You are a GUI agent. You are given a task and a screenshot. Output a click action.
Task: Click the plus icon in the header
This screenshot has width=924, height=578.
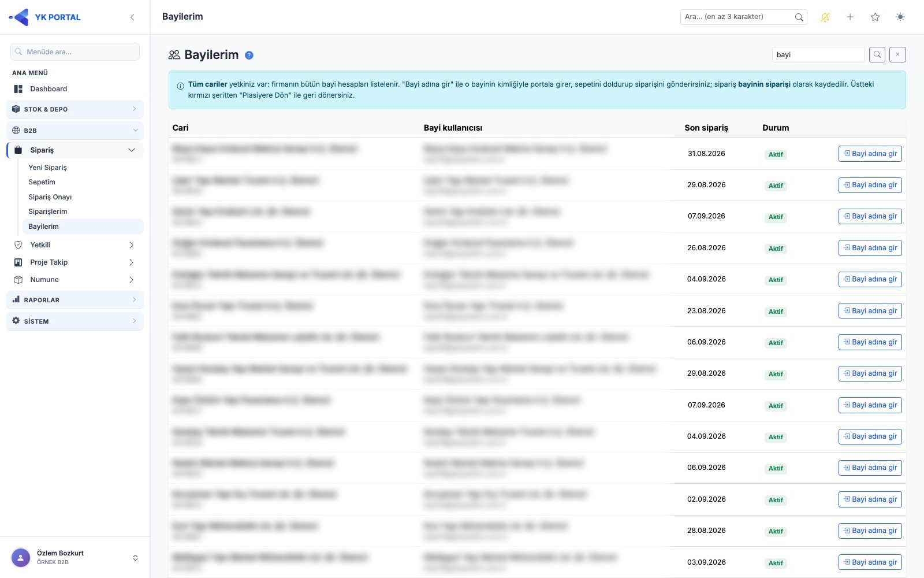(850, 17)
